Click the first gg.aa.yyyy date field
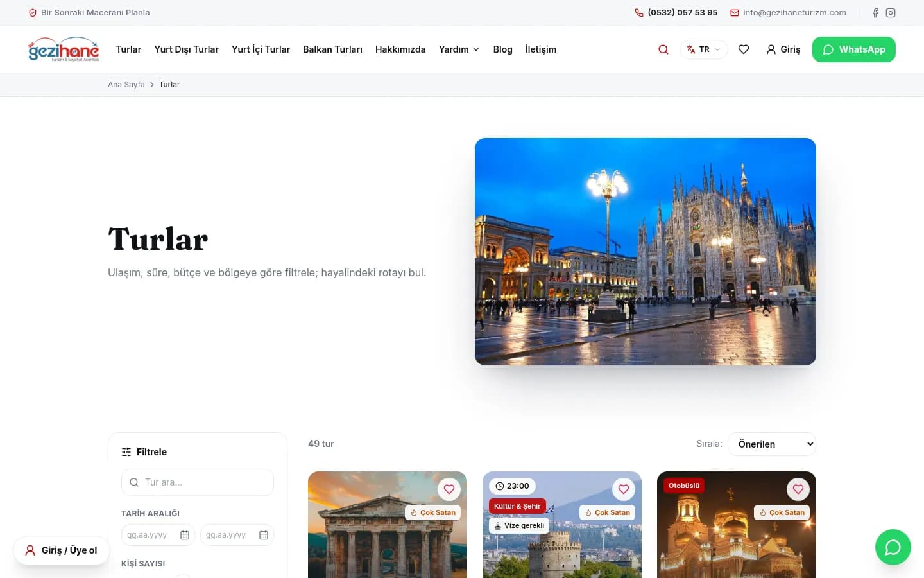Viewport: 924px width, 578px height. coord(158,535)
